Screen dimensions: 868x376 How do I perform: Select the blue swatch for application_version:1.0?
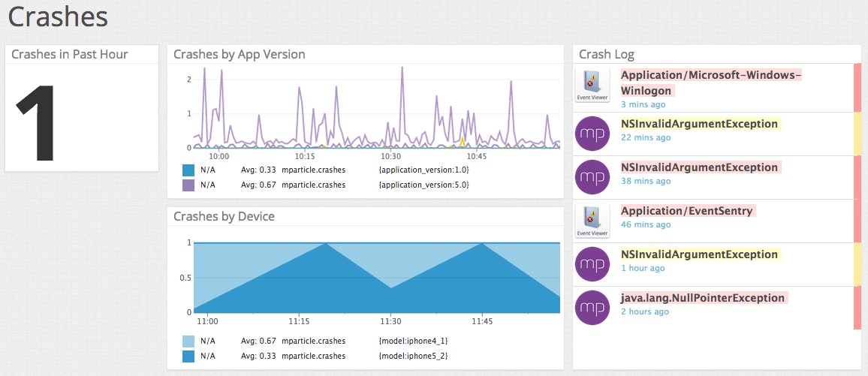tap(188, 170)
